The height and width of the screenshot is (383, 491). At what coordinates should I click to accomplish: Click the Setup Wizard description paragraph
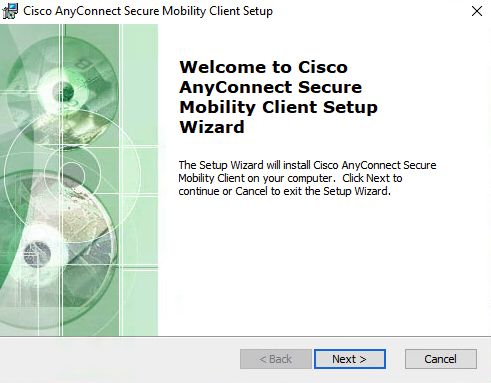coord(307,178)
